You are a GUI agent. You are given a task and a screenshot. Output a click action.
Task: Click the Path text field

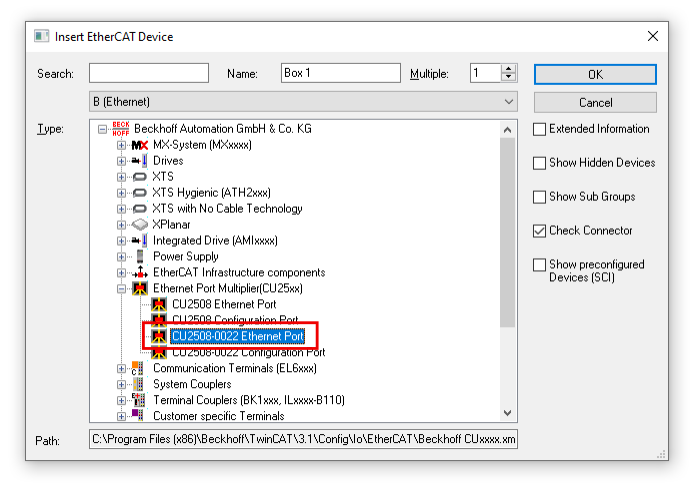pos(303,439)
